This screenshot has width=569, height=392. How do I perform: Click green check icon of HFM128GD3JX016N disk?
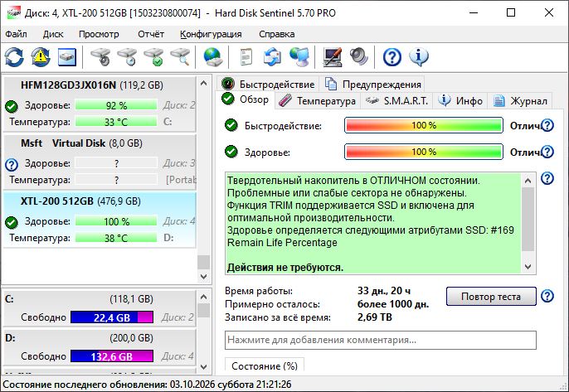(x=12, y=107)
